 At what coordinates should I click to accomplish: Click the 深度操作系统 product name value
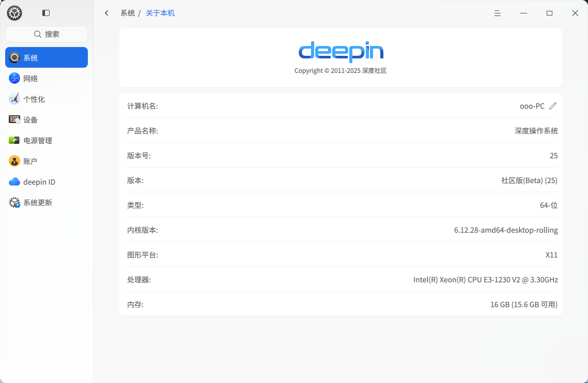536,131
